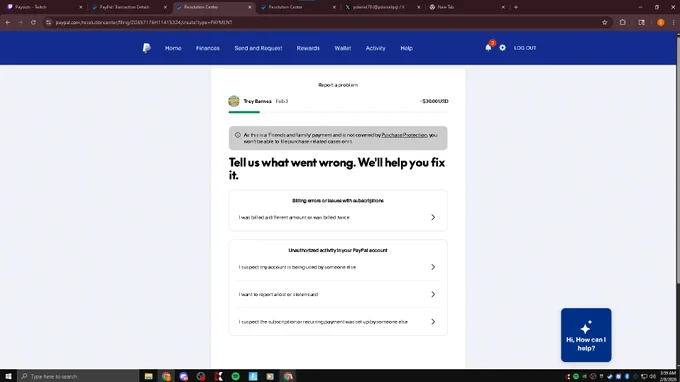
Task: Click the site information icon in address bar
Action: click(x=49, y=22)
